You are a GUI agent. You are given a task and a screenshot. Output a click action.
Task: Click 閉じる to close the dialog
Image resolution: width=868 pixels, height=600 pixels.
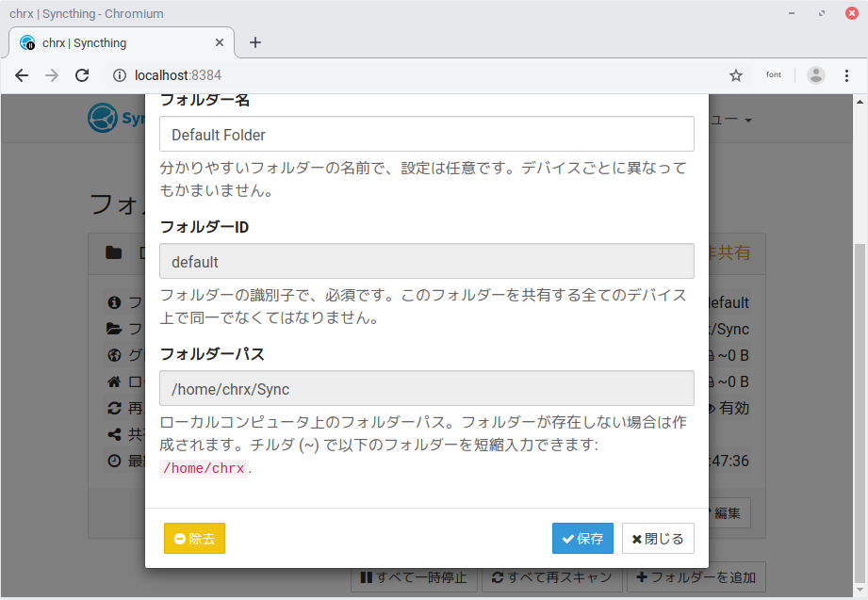(x=658, y=539)
